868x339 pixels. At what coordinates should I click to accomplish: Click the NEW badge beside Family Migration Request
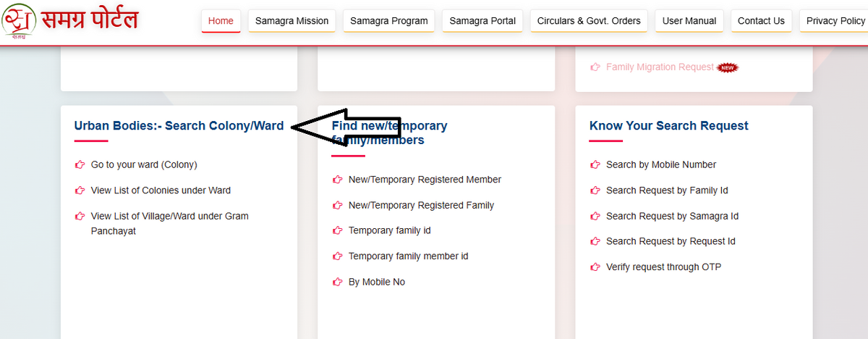(728, 67)
